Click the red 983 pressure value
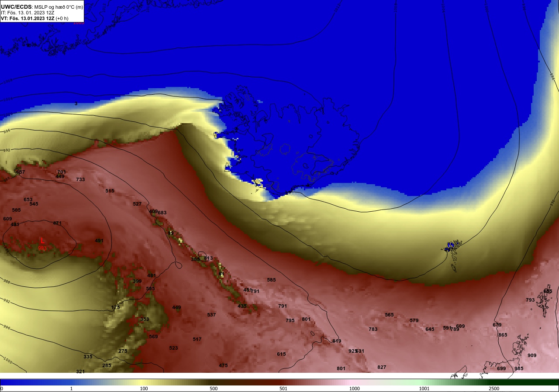 [42, 248]
